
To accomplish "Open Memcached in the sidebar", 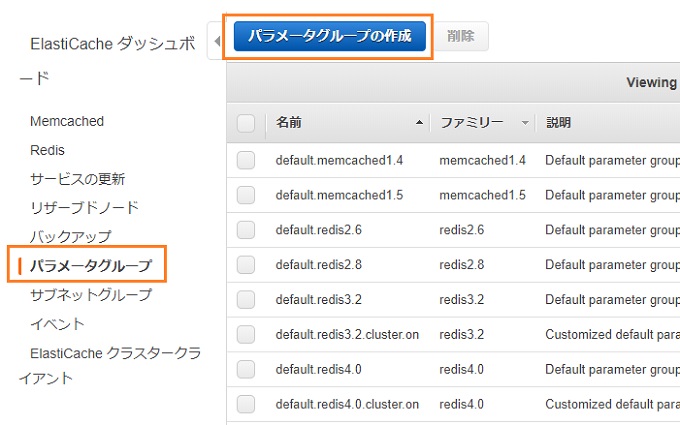I will [67, 121].
